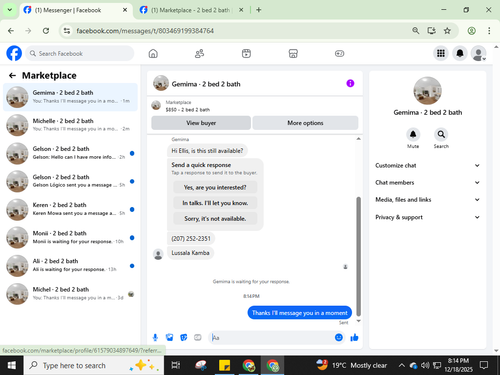Open Michel - 2 bed 2 bath conversation
Image resolution: width=500 pixels, height=375 pixels.
pyautogui.click(x=70, y=294)
